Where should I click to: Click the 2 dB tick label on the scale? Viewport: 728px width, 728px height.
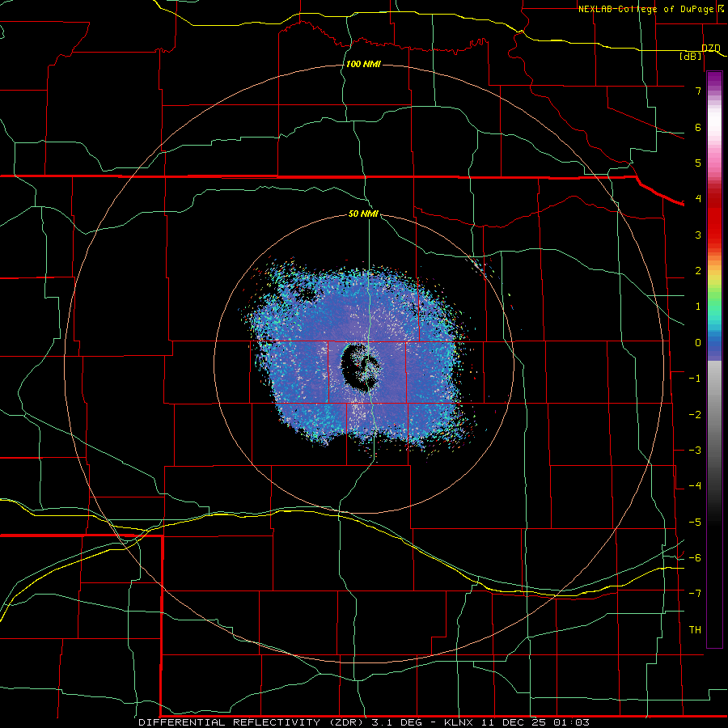click(698, 271)
